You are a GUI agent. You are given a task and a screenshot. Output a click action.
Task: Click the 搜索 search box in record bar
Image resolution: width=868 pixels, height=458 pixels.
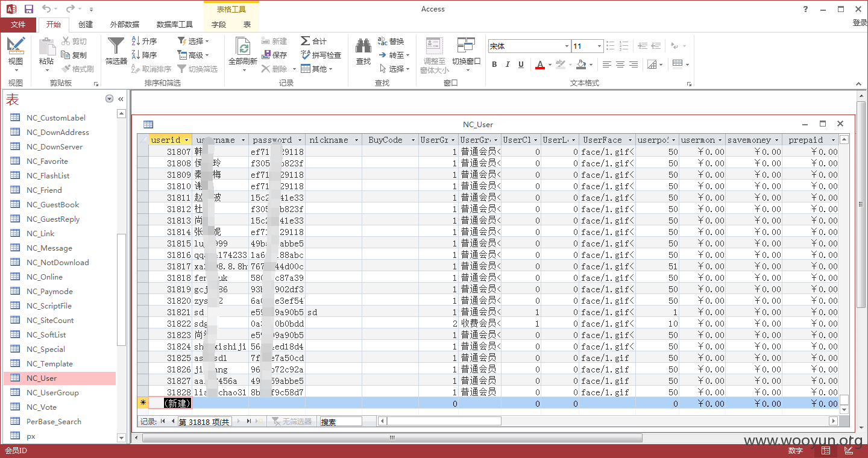341,421
